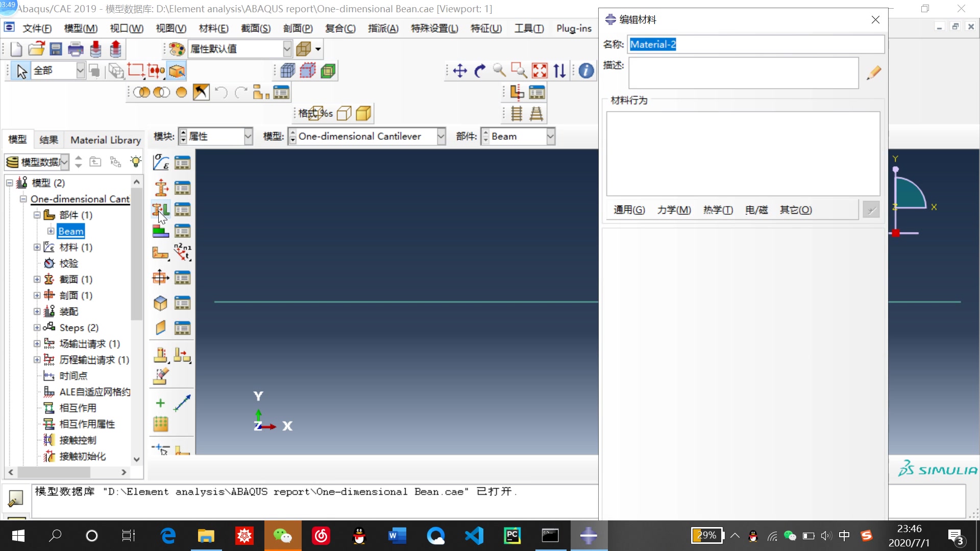Open the 属性默认值 color dropdown

(x=287, y=49)
